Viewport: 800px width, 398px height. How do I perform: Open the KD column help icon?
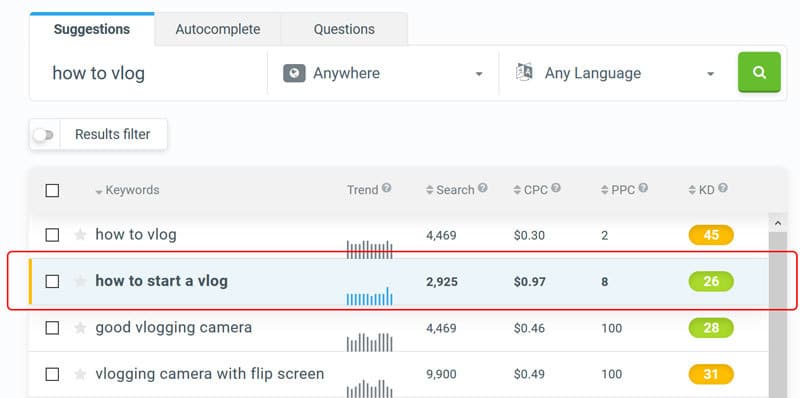click(723, 188)
